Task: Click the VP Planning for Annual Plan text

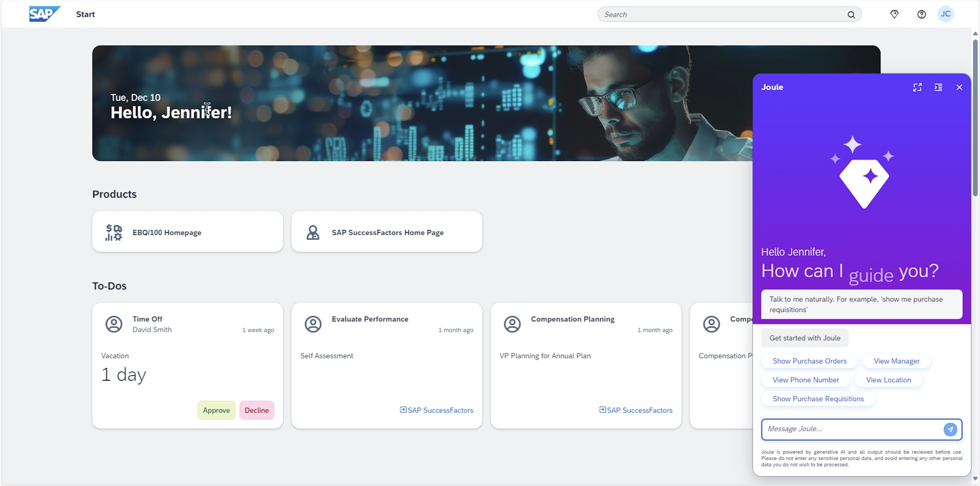Action: tap(545, 356)
